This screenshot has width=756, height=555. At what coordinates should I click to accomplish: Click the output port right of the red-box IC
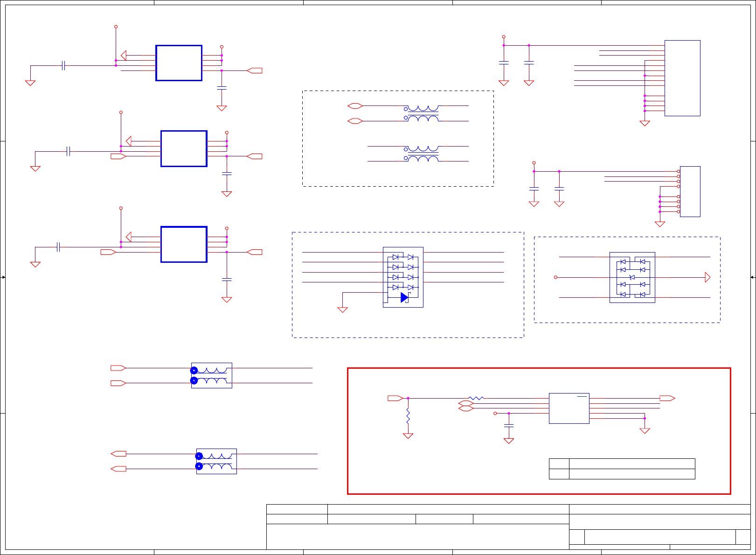(667, 398)
